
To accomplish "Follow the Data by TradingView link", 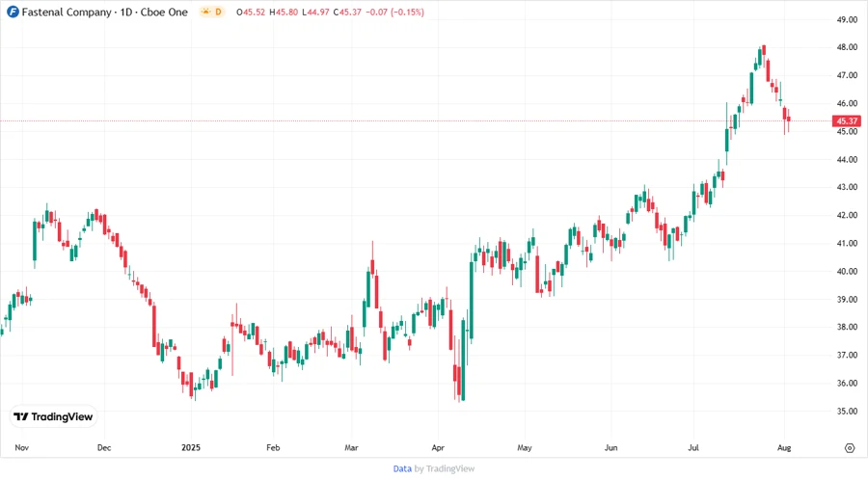I will [x=433, y=468].
